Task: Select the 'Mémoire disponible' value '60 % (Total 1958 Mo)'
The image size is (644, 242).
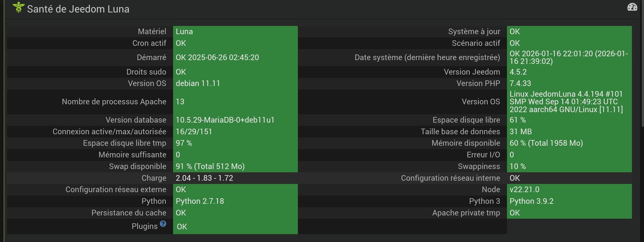Action: 546,143
